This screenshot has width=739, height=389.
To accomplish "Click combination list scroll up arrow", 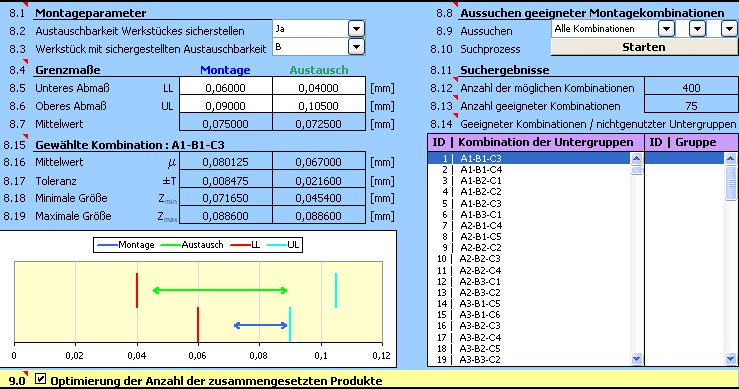I will click(x=637, y=158).
